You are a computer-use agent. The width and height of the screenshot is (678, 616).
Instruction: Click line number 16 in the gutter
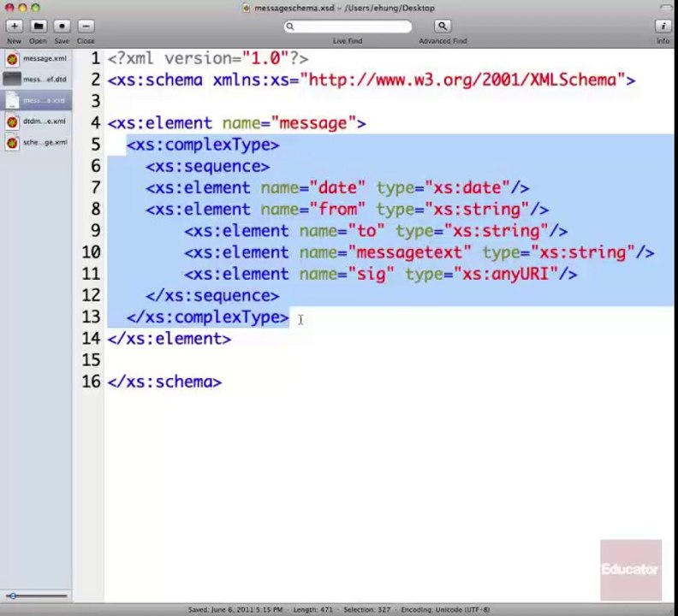coord(92,382)
